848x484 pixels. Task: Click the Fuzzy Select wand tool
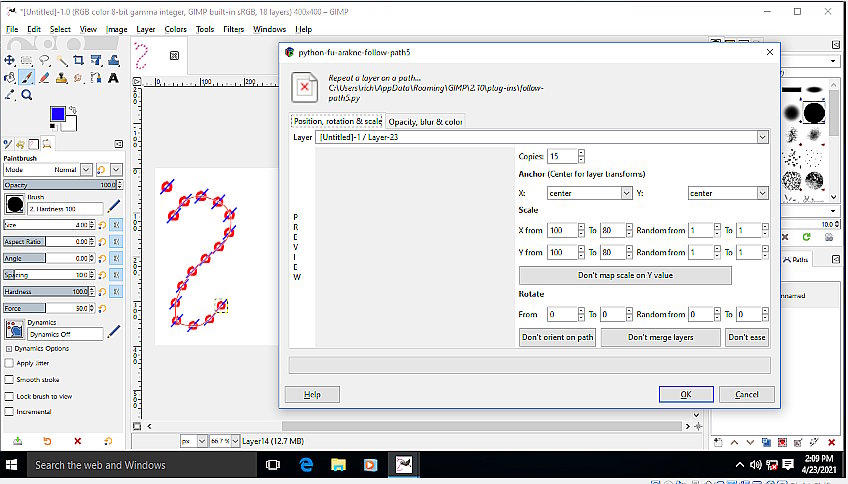(x=61, y=60)
